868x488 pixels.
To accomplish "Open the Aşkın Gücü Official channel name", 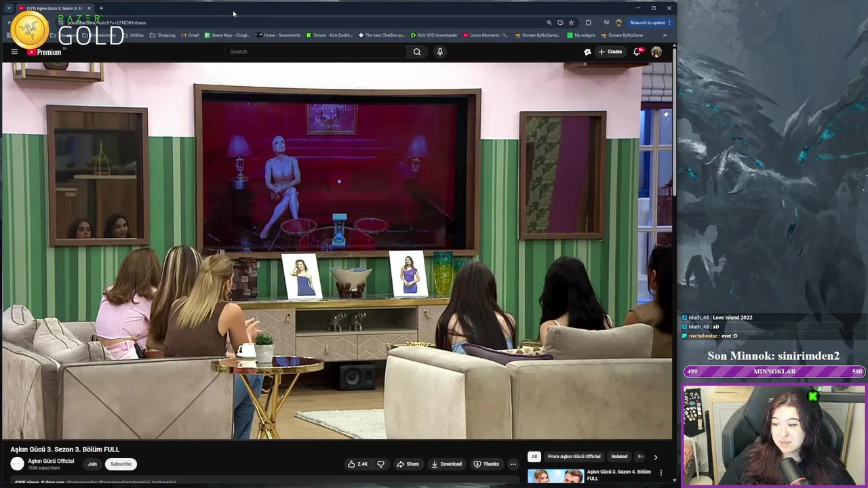I will point(51,461).
